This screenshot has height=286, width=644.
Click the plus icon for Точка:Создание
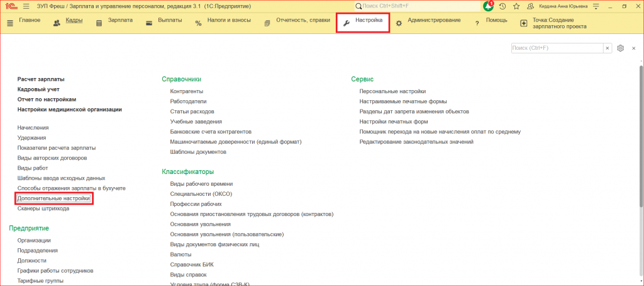pyautogui.click(x=524, y=23)
